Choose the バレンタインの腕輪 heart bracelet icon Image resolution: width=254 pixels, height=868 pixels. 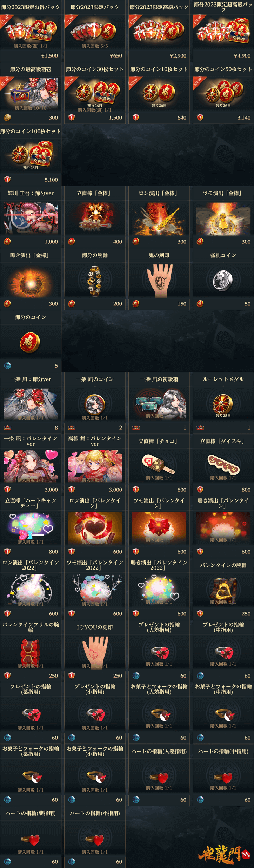click(223, 588)
